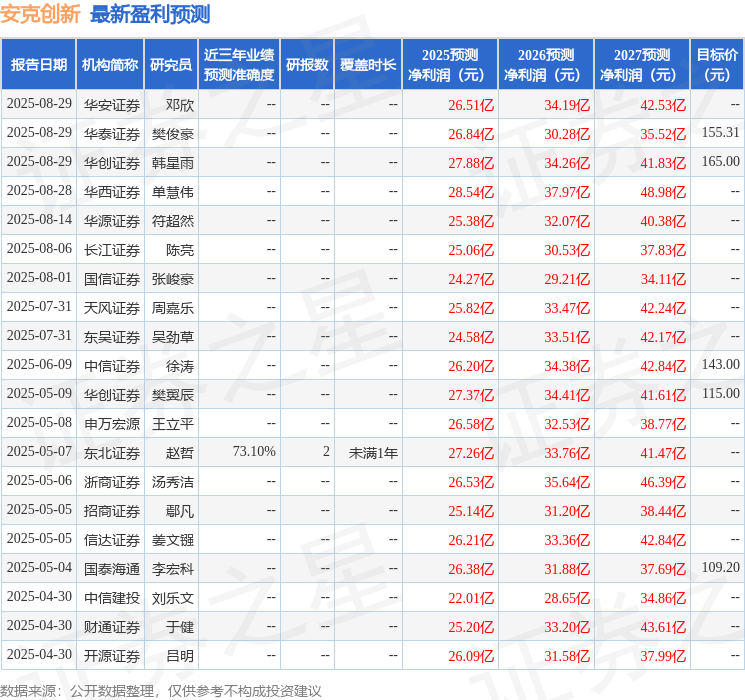Click the 近三年业绩预测准确度 column header
Screen dimensions: 745x700
click(x=238, y=65)
